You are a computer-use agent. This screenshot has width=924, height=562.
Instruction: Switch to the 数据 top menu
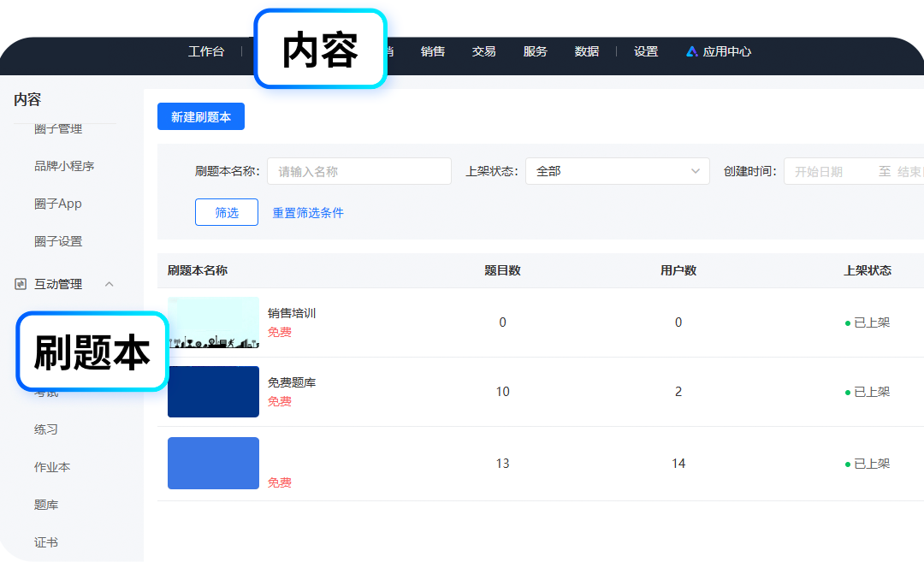point(587,51)
